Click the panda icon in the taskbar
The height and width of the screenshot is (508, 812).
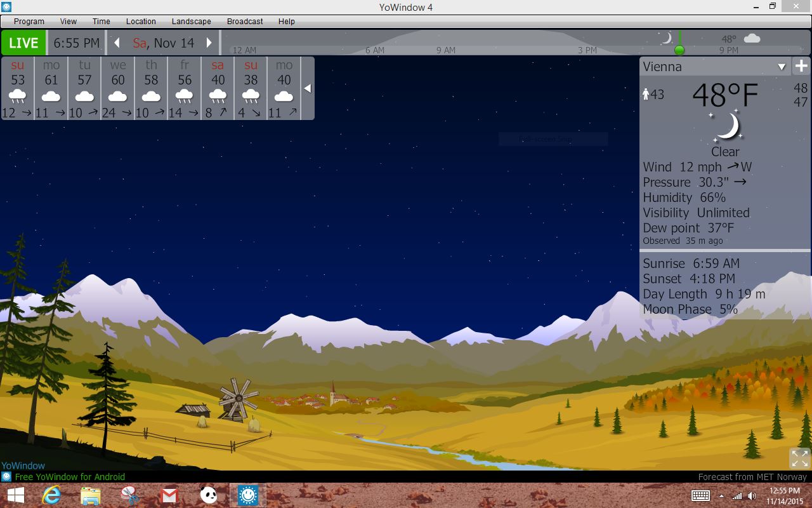tap(208, 495)
